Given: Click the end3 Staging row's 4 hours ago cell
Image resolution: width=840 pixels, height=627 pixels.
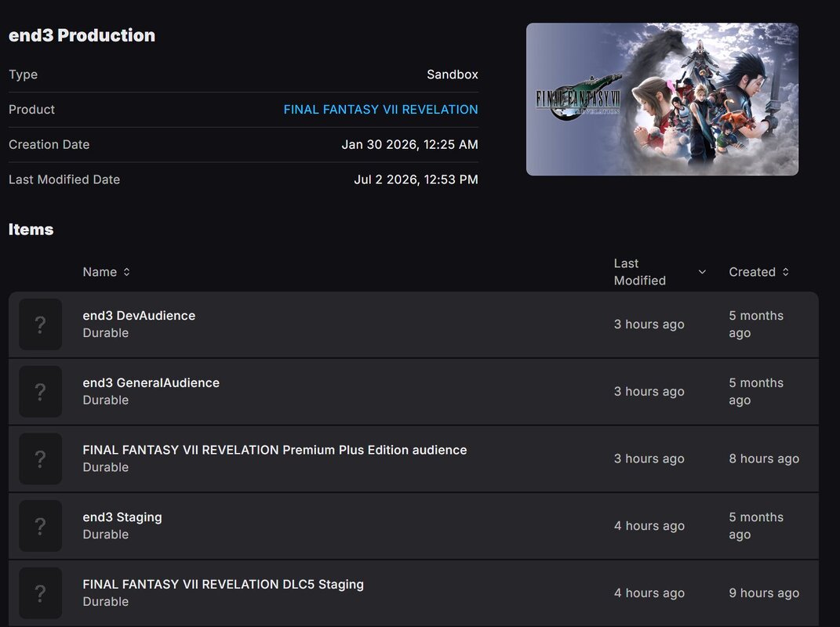Looking at the screenshot, I should (649, 526).
